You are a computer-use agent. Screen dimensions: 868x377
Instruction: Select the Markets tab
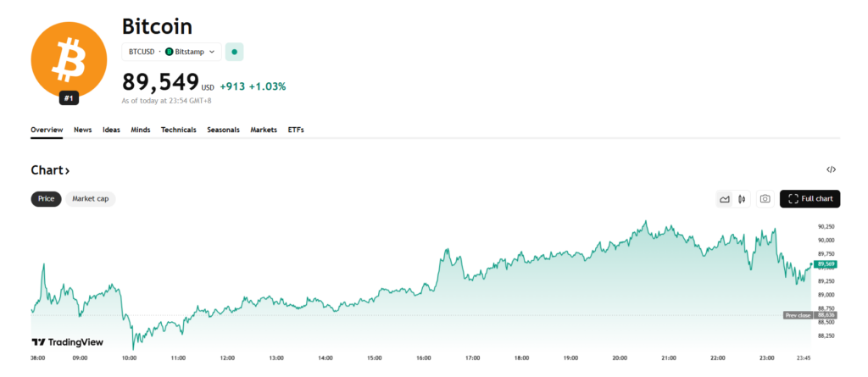(264, 130)
